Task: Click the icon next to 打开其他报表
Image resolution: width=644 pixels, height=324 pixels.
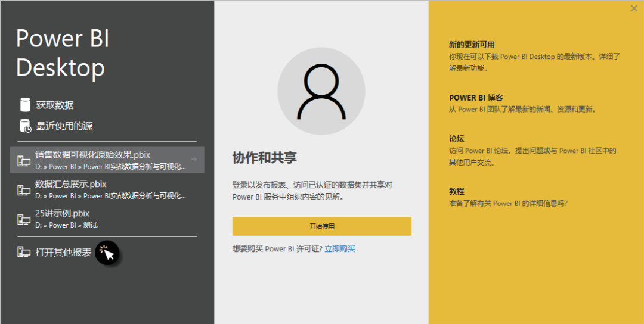Action: (24, 252)
